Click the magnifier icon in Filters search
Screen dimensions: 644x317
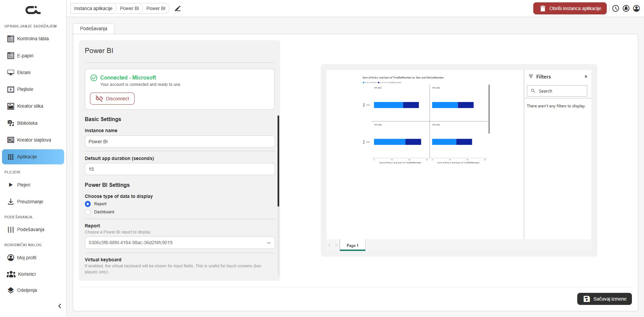coord(533,91)
